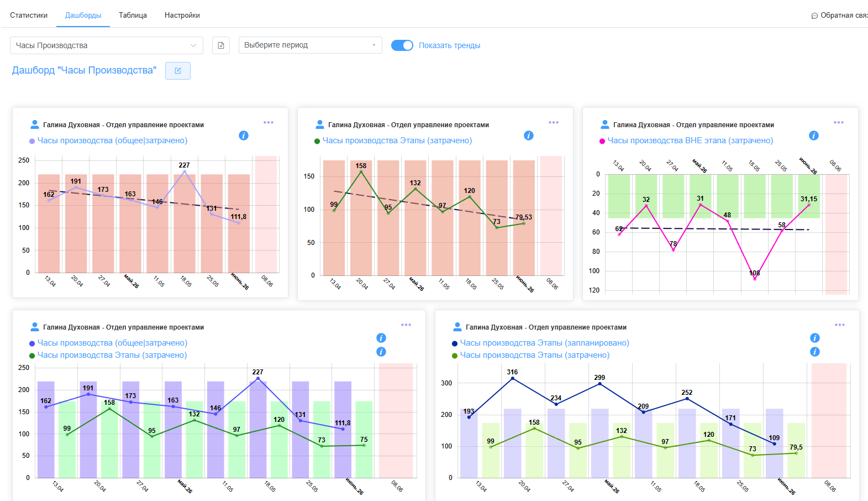This screenshot has height=501, width=868.
Task: Click the 108 data point in the ВНЕ этапа chart
Action: [755, 279]
